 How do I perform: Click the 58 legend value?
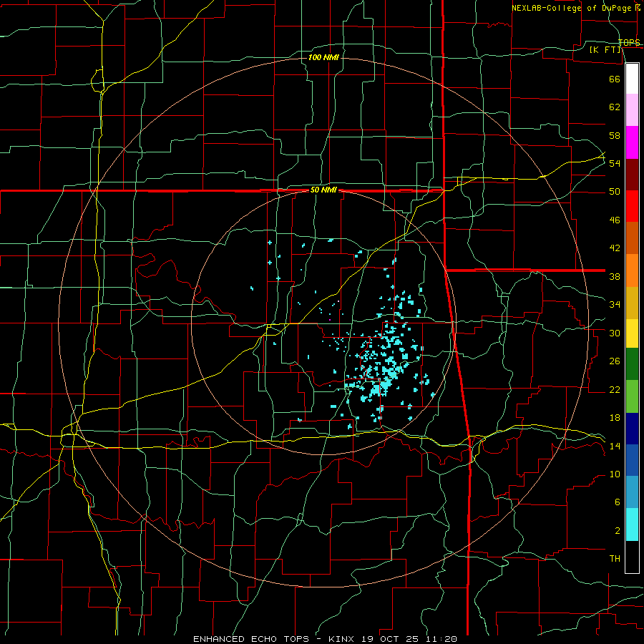[x=615, y=135]
